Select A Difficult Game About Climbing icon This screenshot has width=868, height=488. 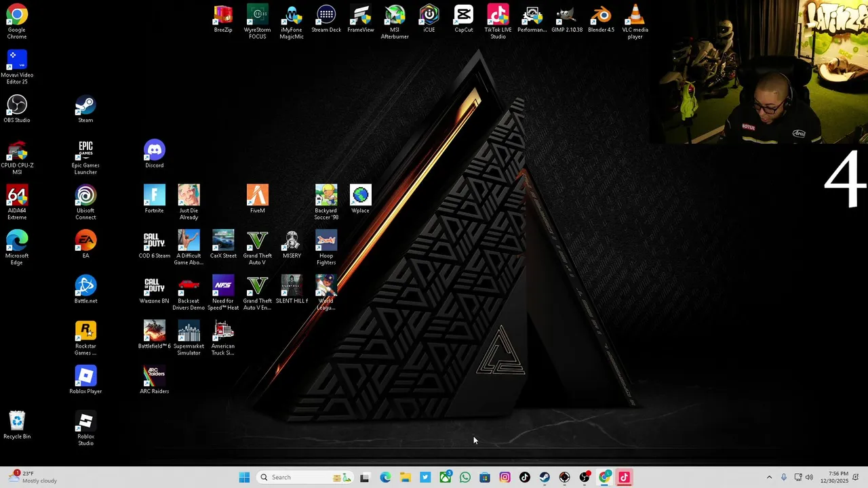(x=189, y=248)
